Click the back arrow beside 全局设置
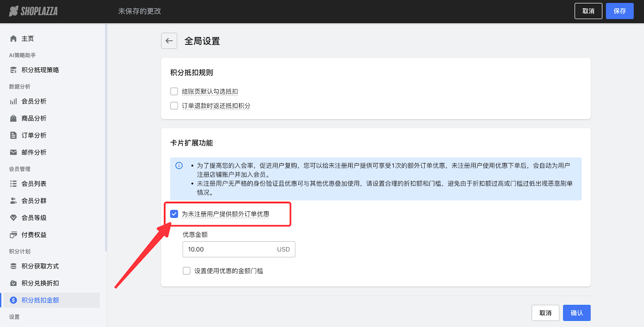Viewport: 644px width, 327px height. [x=169, y=41]
